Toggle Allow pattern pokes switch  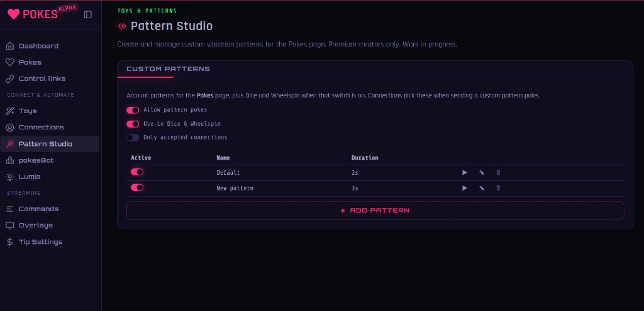133,111
